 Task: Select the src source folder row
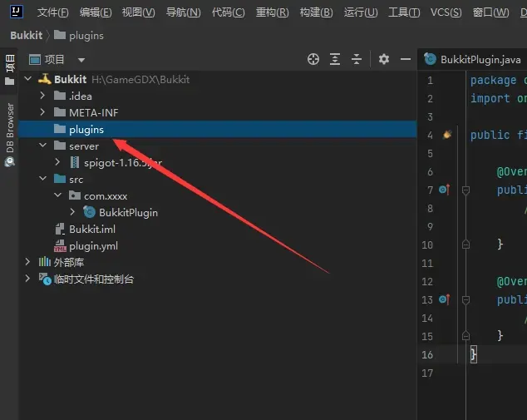[218, 180]
